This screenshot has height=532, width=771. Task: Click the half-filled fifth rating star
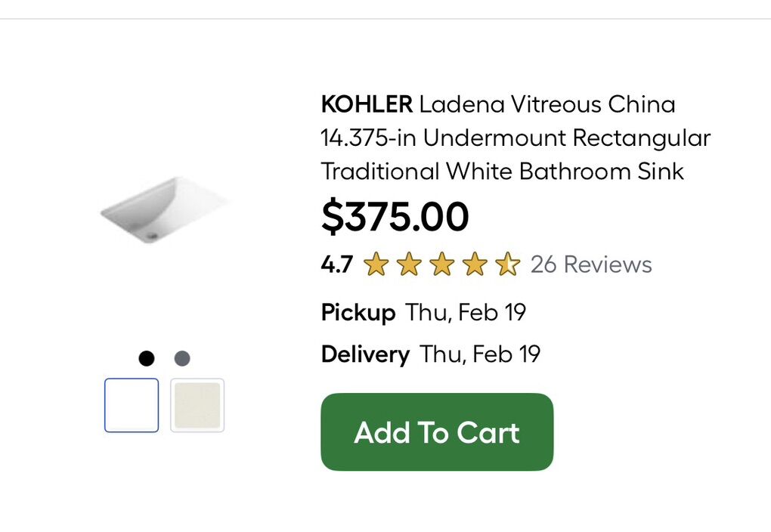(x=508, y=264)
